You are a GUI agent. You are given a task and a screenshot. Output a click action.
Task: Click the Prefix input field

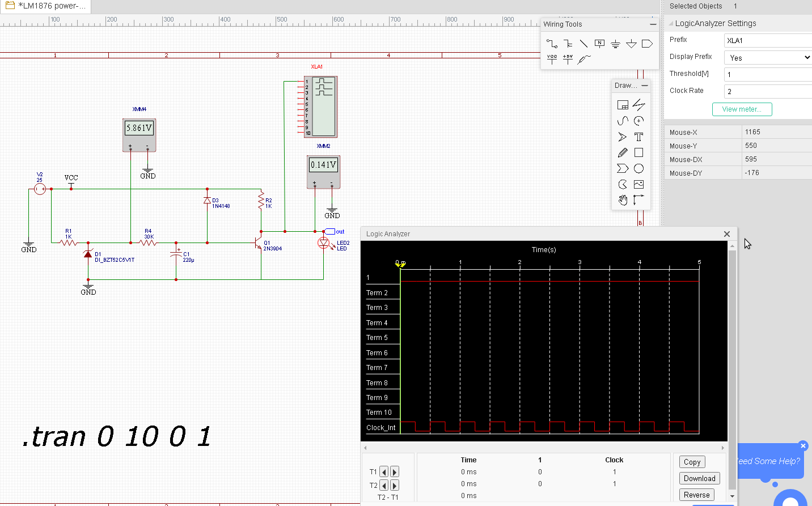pyautogui.click(x=768, y=41)
